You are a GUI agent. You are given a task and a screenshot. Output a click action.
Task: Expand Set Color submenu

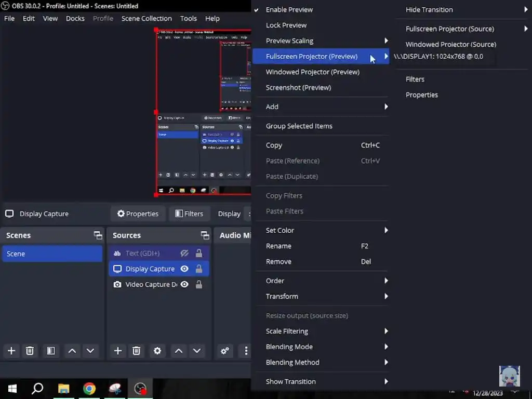click(321, 230)
